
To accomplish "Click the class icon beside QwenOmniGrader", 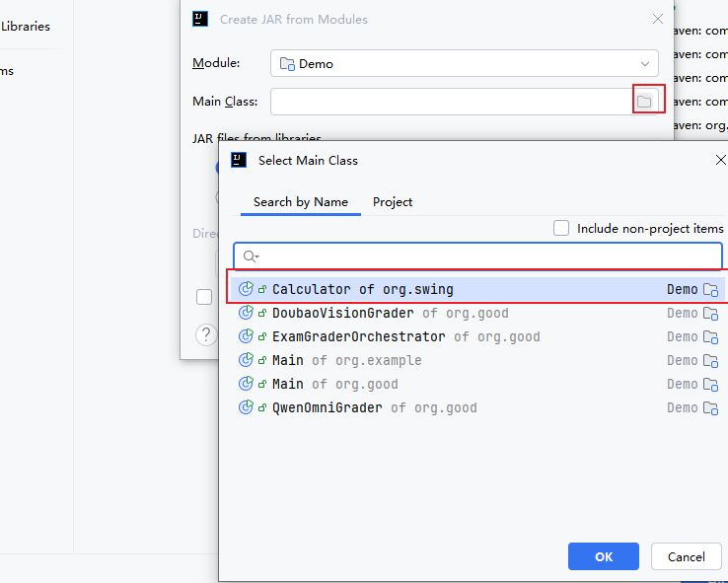I will (x=246, y=407).
